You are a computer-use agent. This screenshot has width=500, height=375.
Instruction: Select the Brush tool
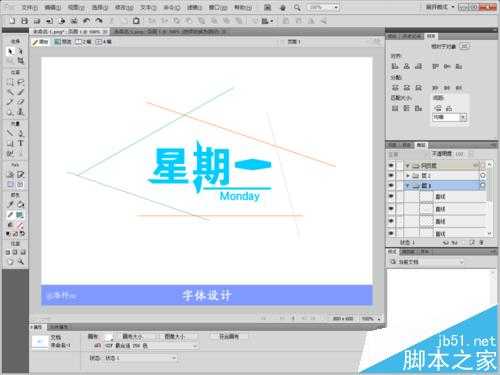(x=20, y=92)
